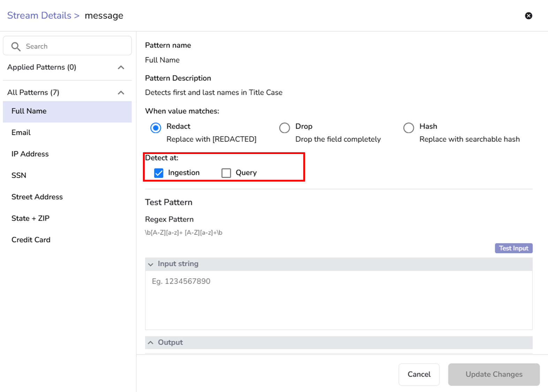Image resolution: width=548 pixels, height=392 pixels.
Task: Choose the Drop radio option
Action: click(284, 128)
